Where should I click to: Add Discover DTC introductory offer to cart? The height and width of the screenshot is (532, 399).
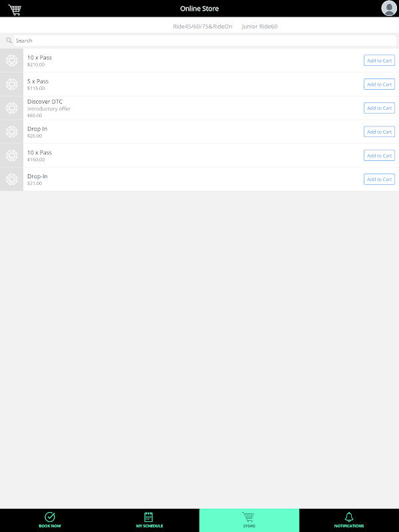[379, 108]
